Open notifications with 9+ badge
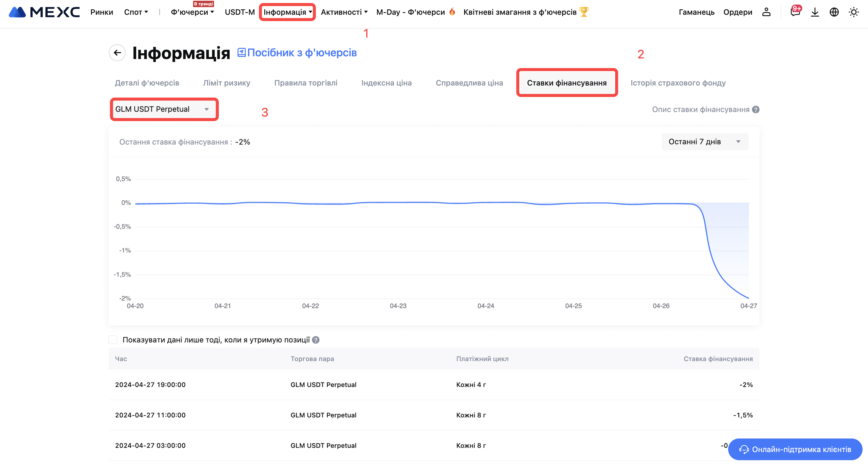 (795, 12)
